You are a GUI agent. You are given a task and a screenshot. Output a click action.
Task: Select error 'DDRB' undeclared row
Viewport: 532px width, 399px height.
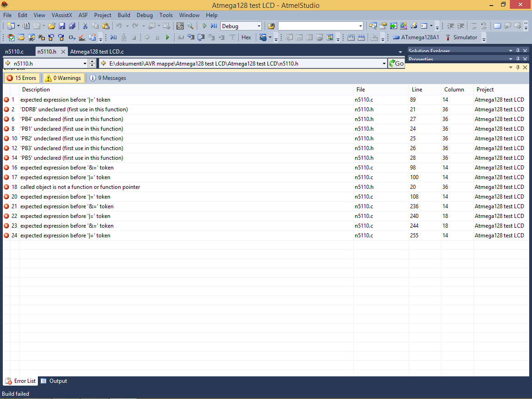(266, 109)
